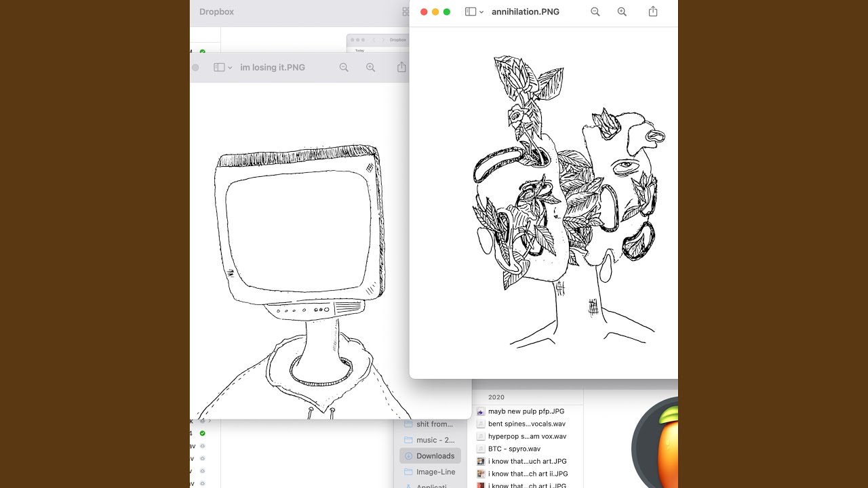Click audio file icon of 'BTC - spyro.wav'
868x488 pixels.
coord(481,449)
